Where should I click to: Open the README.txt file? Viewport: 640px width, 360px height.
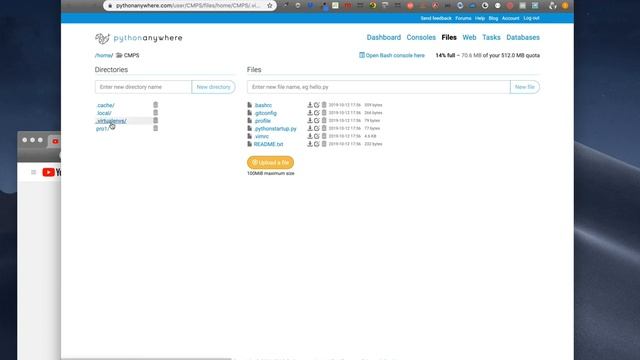(268, 144)
